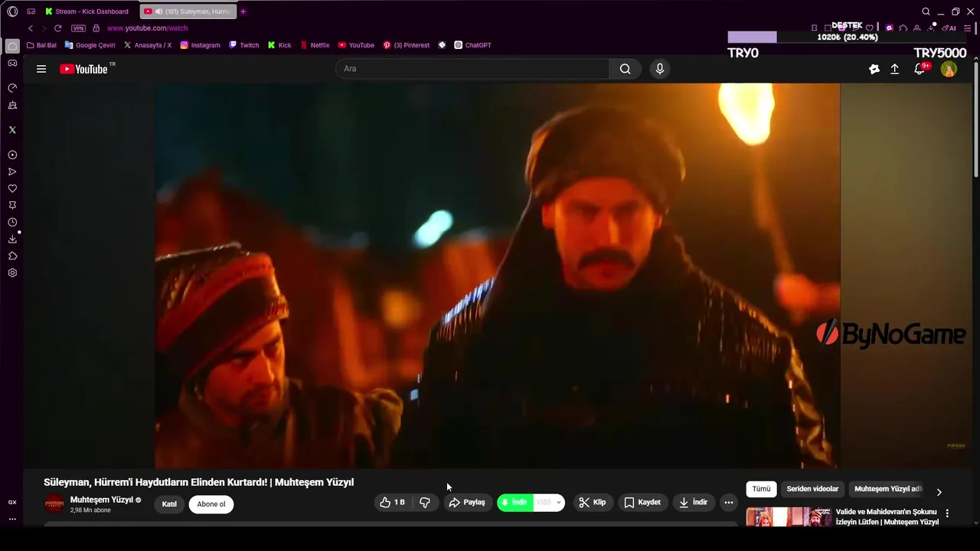Open the ChatGPT bookmark
The width and height of the screenshot is (980, 551).
click(x=472, y=45)
